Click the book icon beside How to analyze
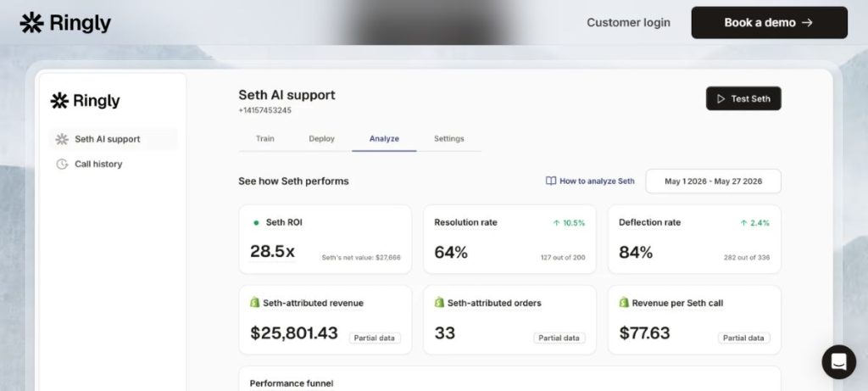 551,182
